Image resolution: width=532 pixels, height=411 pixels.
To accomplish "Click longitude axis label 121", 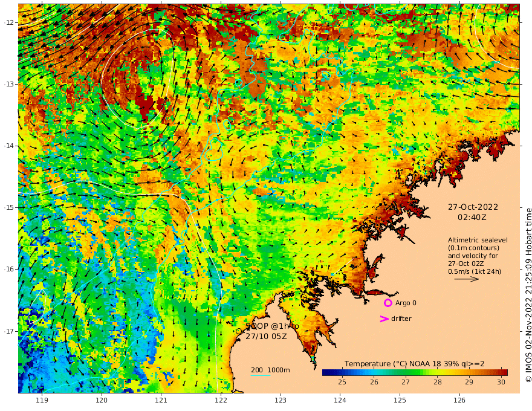I will tap(161, 400).
